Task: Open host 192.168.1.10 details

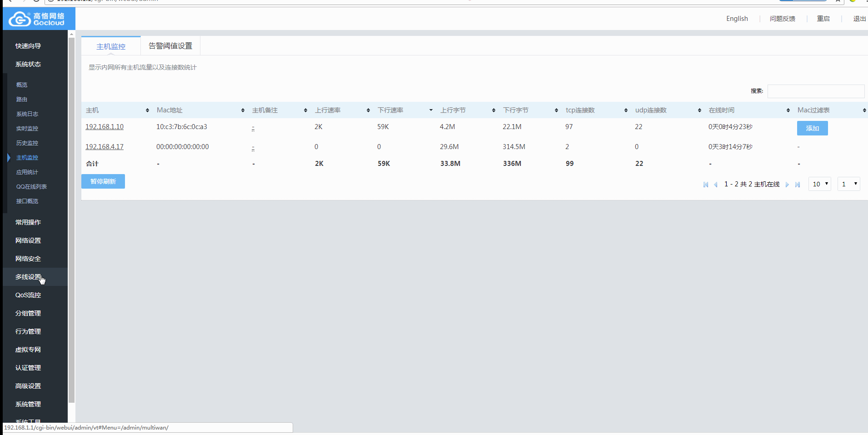Action: (105, 127)
